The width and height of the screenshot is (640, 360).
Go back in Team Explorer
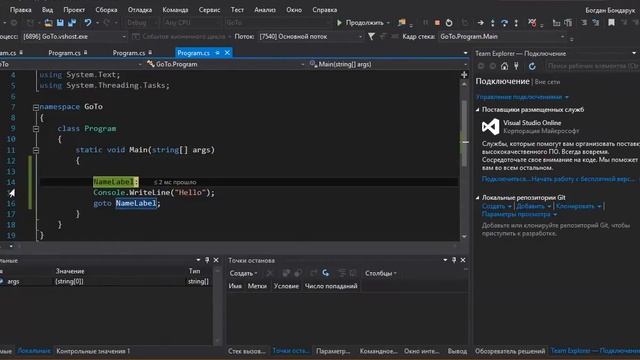coord(481,66)
